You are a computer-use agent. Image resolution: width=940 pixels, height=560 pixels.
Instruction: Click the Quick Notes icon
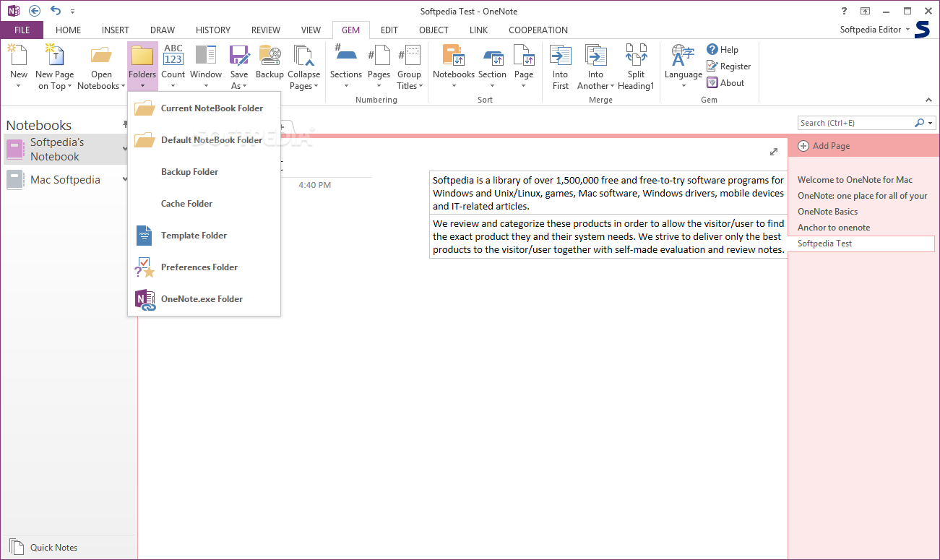click(x=16, y=547)
